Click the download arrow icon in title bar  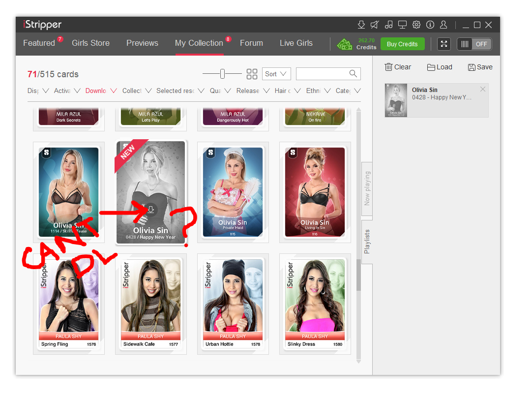[x=361, y=25]
